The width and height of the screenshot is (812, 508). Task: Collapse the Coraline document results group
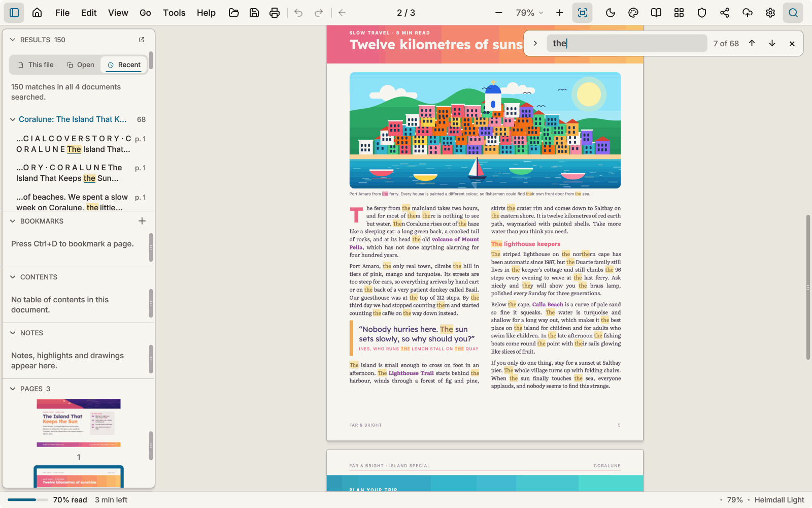13,119
